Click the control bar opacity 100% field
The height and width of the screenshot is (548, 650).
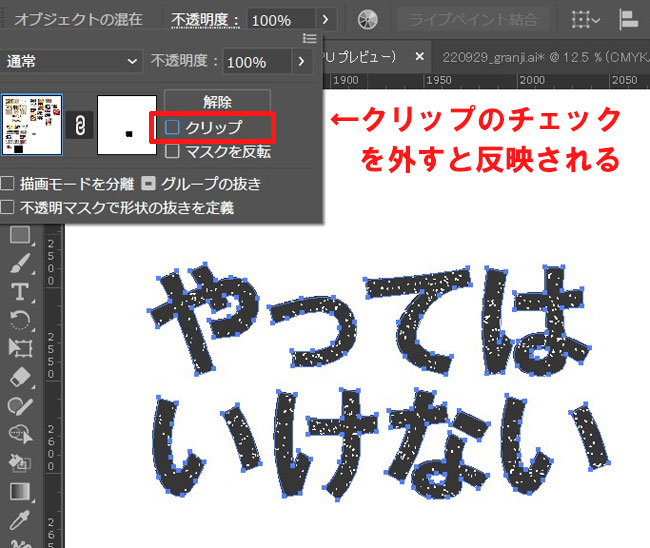281,20
